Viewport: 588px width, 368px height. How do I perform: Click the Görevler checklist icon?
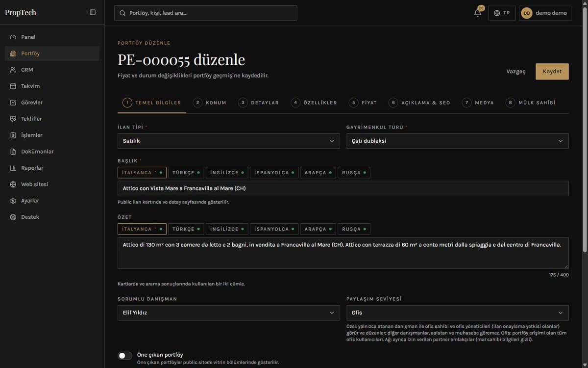[13, 103]
